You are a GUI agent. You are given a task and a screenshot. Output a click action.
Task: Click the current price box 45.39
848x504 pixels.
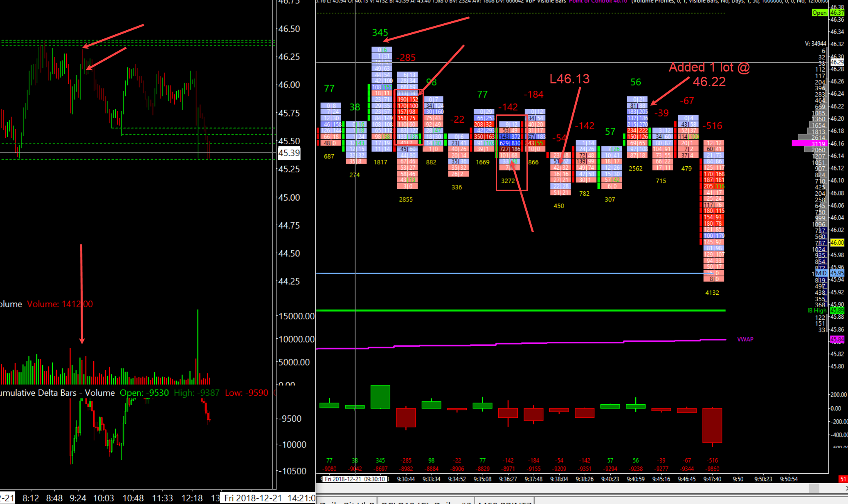[x=289, y=153]
